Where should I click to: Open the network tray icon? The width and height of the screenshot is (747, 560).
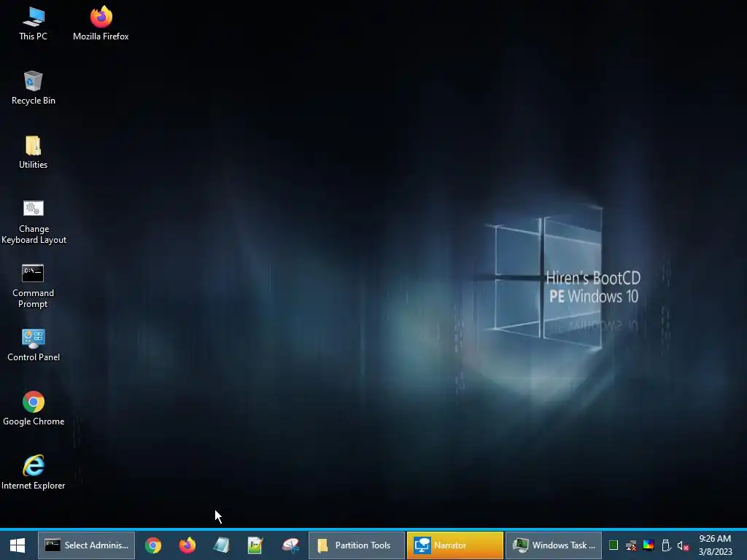click(631, 545)
